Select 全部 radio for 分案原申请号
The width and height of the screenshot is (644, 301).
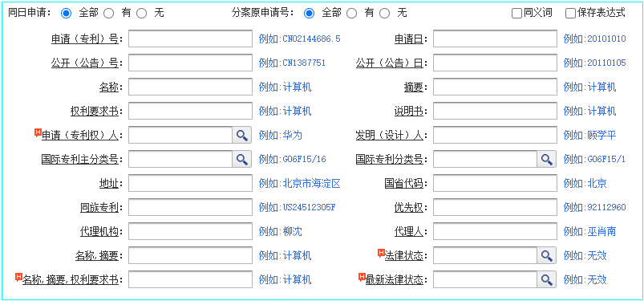coord(310,14)
